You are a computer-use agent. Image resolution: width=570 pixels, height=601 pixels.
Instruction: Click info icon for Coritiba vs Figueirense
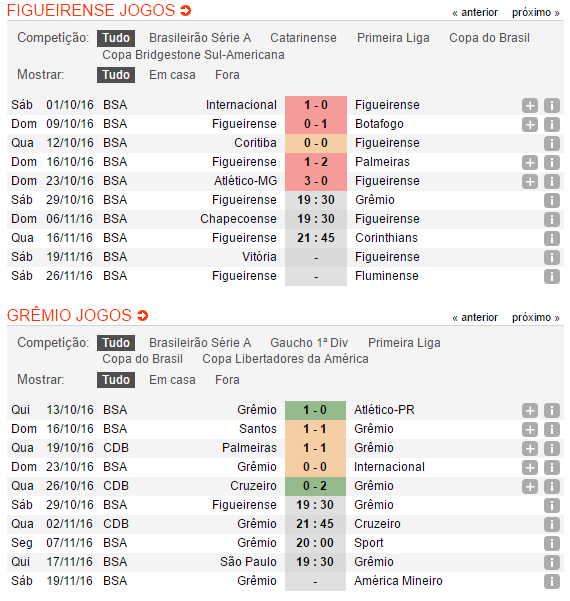point(552,143)
